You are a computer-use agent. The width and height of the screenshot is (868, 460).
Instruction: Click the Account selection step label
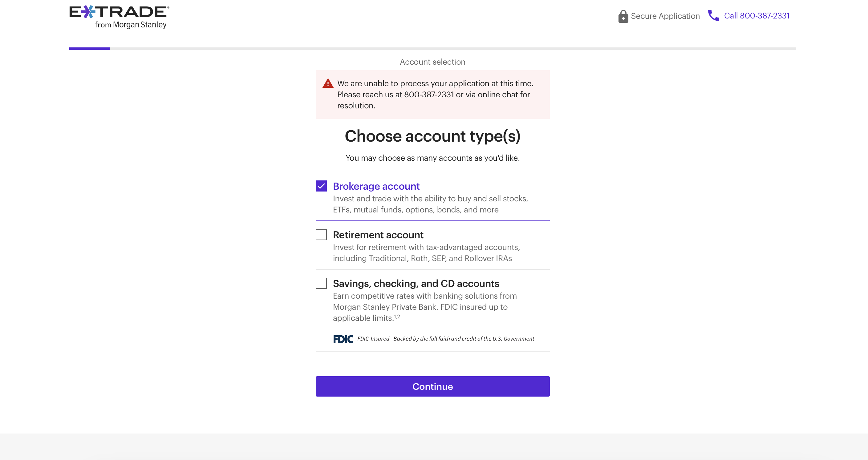pyautogui.click(x=432, y=62)
